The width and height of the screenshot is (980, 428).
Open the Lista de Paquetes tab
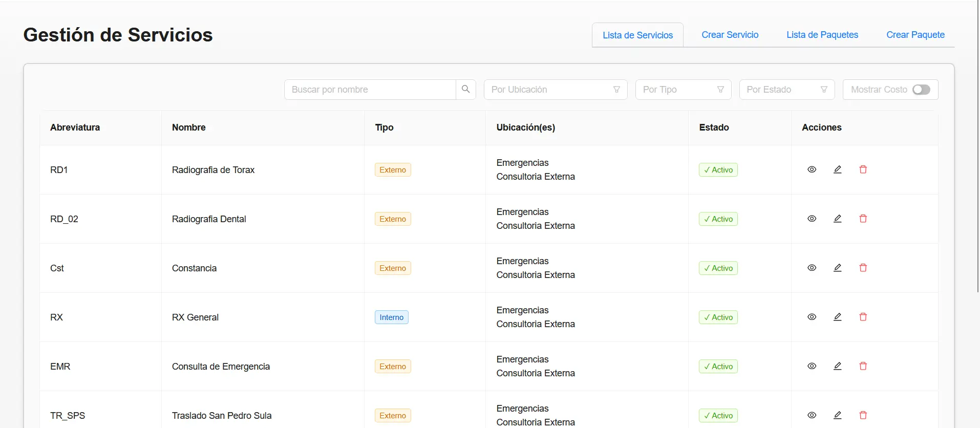click(822, 35)
